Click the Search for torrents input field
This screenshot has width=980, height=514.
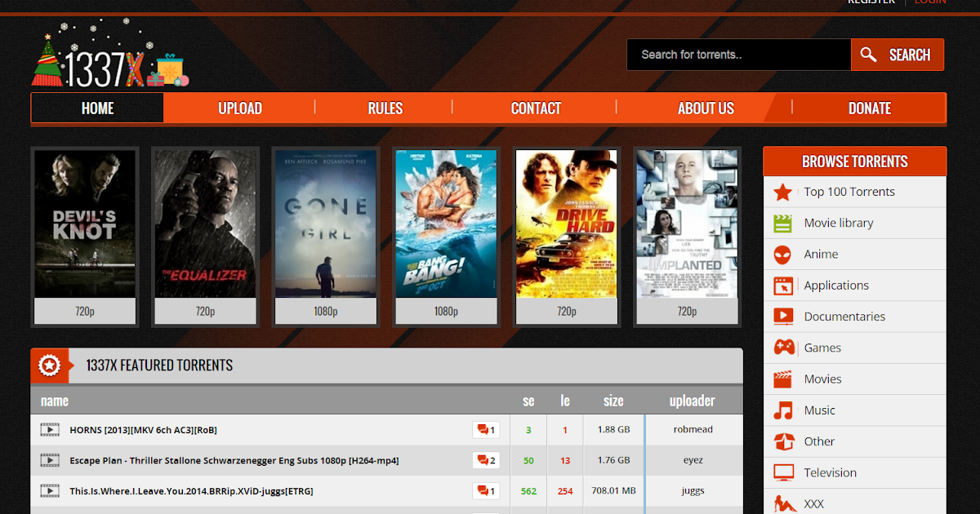(739, 55)
